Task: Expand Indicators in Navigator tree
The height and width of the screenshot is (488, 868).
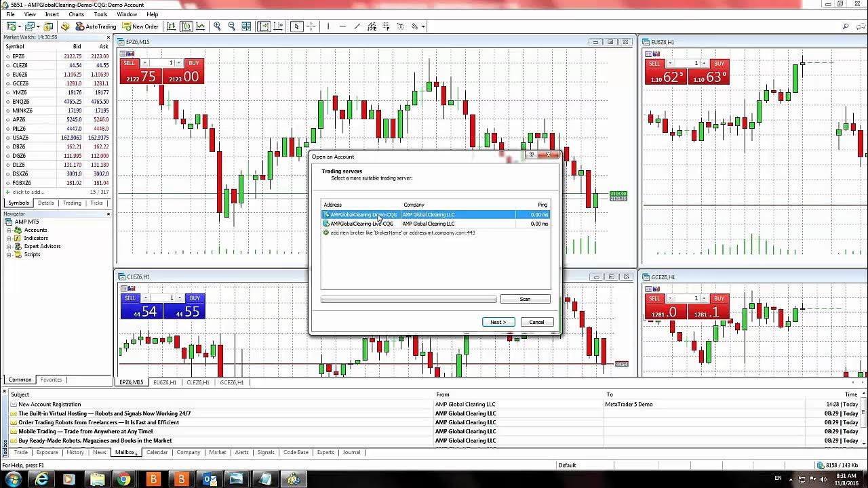Action: (9, 238)
